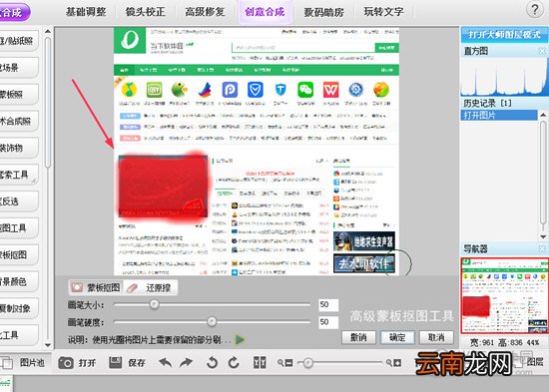549x392 pixels.
Task: Click left sidebar scrollbar down arrow
Action: [48, 345]
